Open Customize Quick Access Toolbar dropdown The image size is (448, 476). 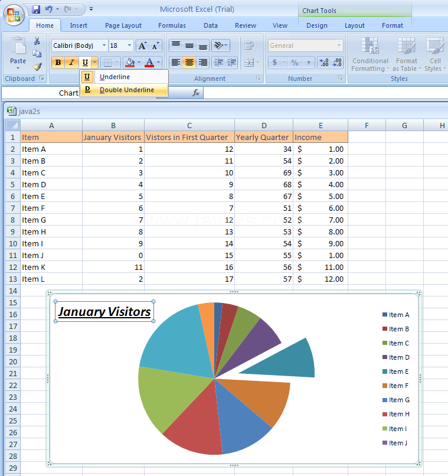91,9
